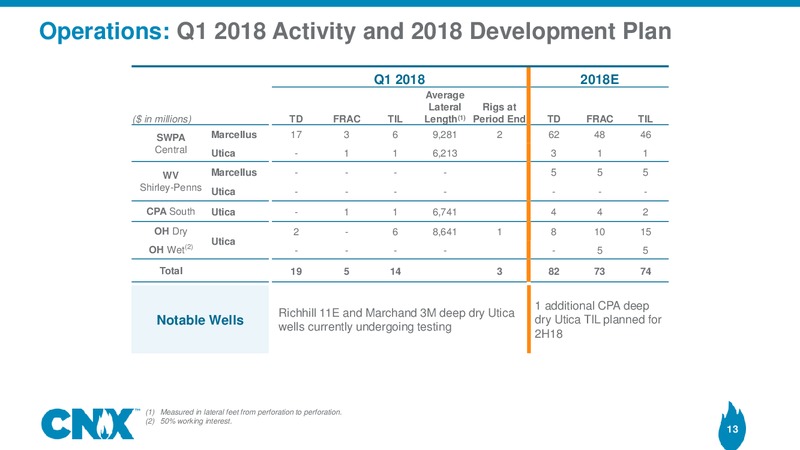Click the 'Notable Wells' box
Screen dimensions: 800x450
pos(200,319)
